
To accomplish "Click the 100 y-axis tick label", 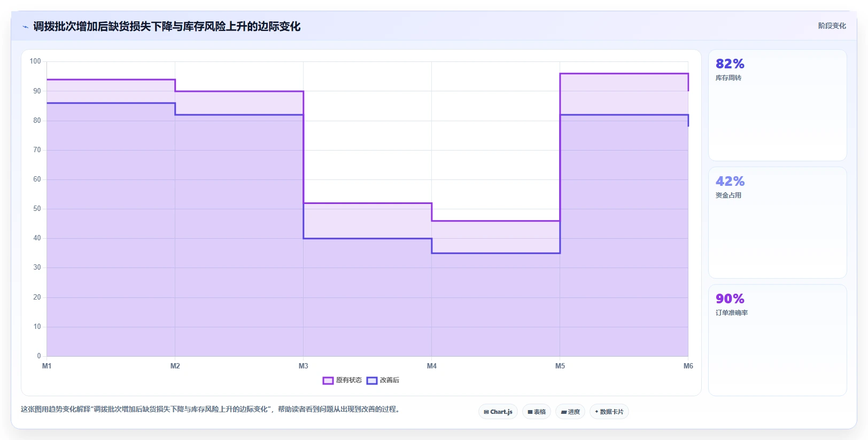I will (35, 61).
